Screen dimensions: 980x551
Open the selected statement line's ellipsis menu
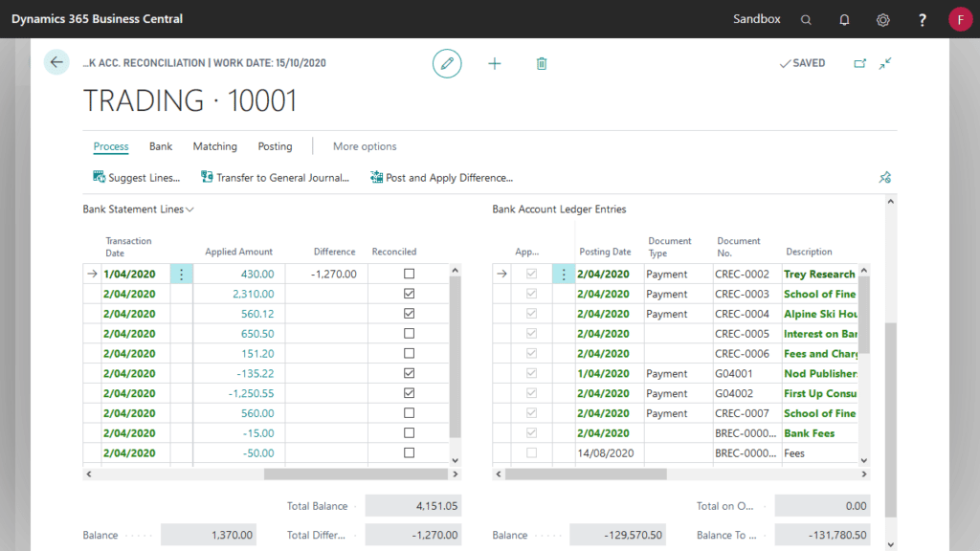181,274
